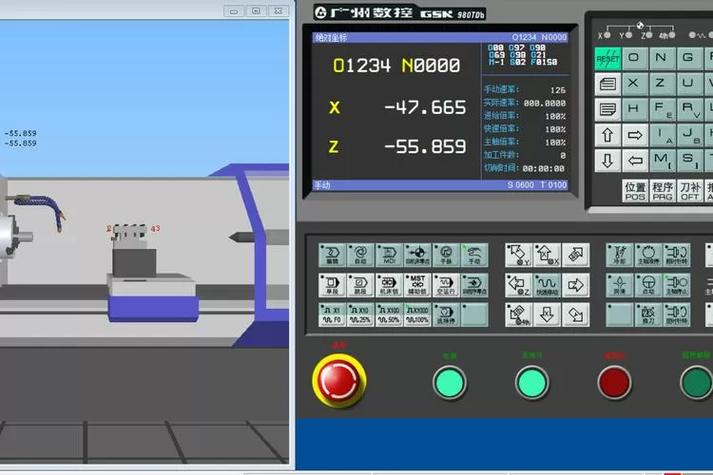The width and height of the screenshot is (713, 475).
Task: Click the page down key beside H
Action: pos(608,110)
